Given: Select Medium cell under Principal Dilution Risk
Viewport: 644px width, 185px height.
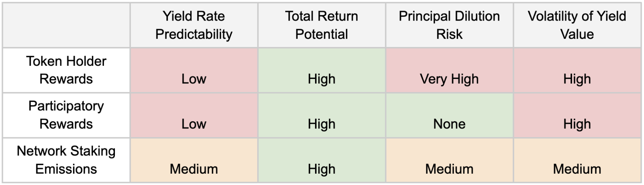Looking at the screenshot, I should 449,160.
